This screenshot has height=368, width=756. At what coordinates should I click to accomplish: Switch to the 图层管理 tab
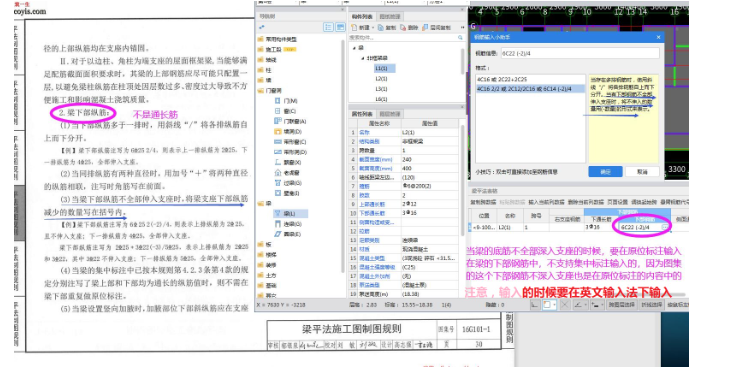(389, 114)
